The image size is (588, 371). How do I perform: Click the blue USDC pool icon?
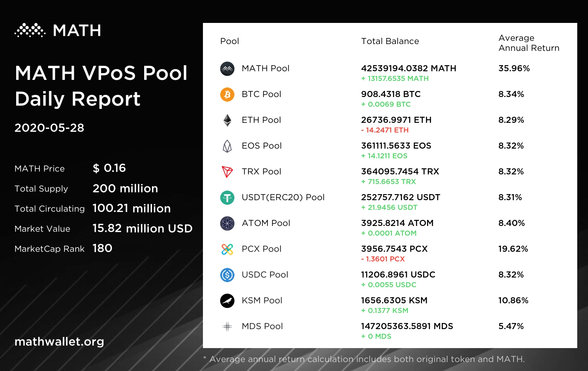pyautogui.click(x=227, y=275)
